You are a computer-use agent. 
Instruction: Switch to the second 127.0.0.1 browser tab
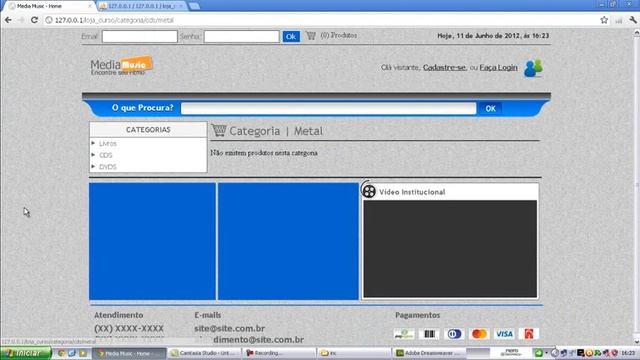[x=141, y=6]
